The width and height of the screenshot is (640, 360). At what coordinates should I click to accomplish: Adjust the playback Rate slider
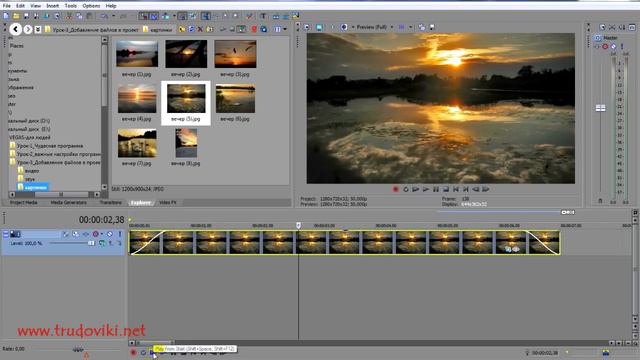(x=78, y=349)
